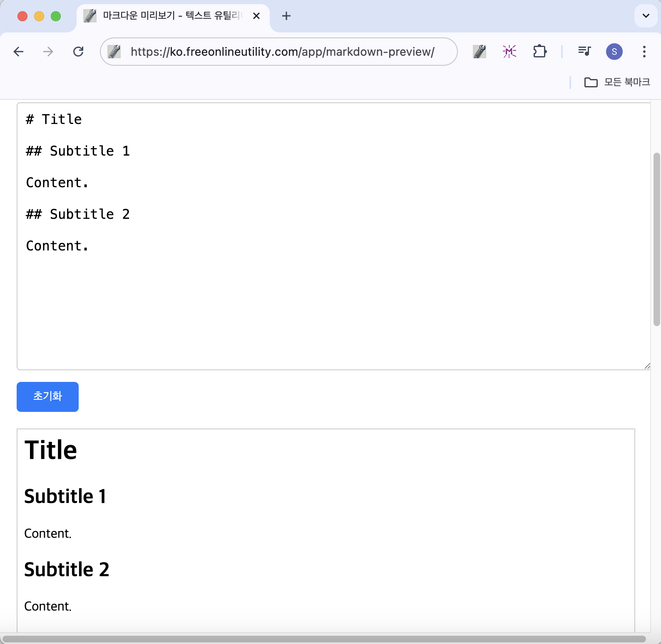Click the vertical page scrollbar thumb
Viewport: 661px width, 644px height.
coord(656,239)
